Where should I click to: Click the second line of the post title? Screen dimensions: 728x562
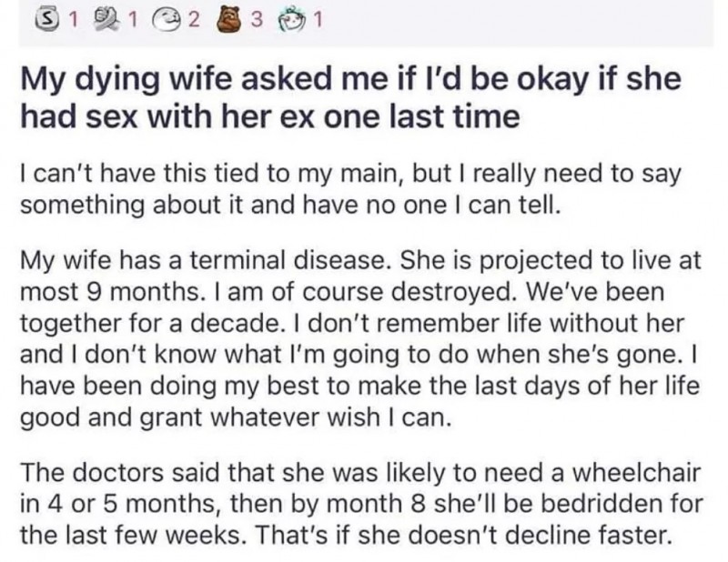coord(269,115)
